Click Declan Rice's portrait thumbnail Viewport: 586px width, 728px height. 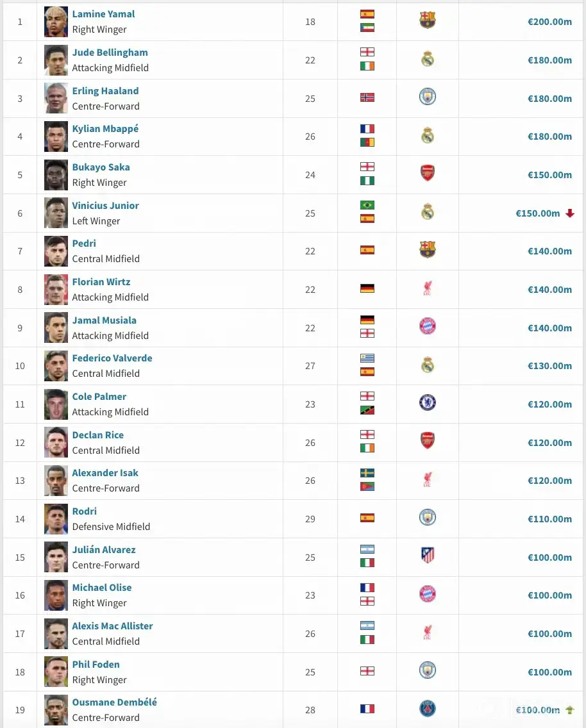point(56,442)
